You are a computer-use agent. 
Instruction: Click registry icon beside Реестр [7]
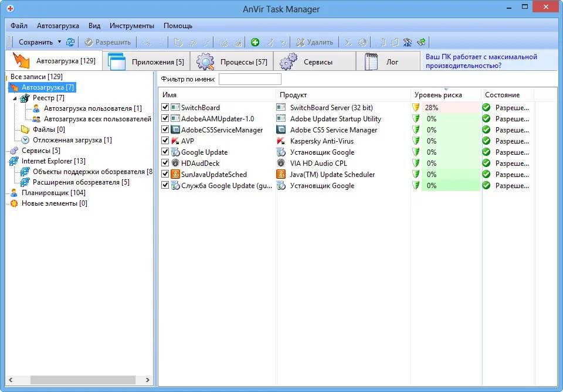pyautogui.click(x=25, y=98)
